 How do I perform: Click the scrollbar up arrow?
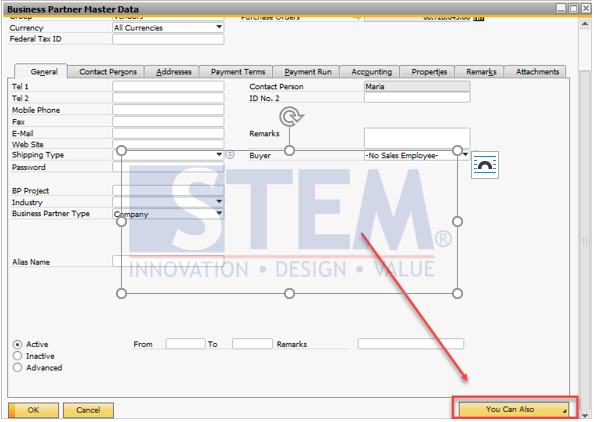[585, 24]
